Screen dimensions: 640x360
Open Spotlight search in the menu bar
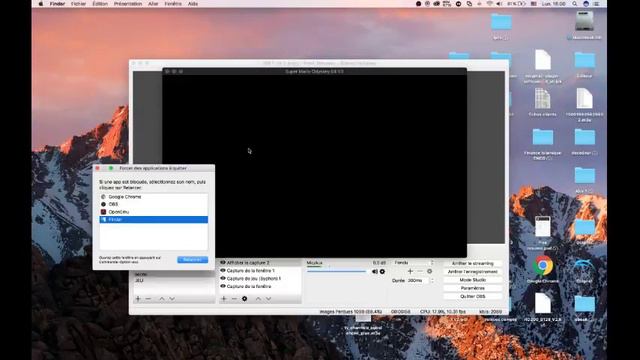click(575, 4)
